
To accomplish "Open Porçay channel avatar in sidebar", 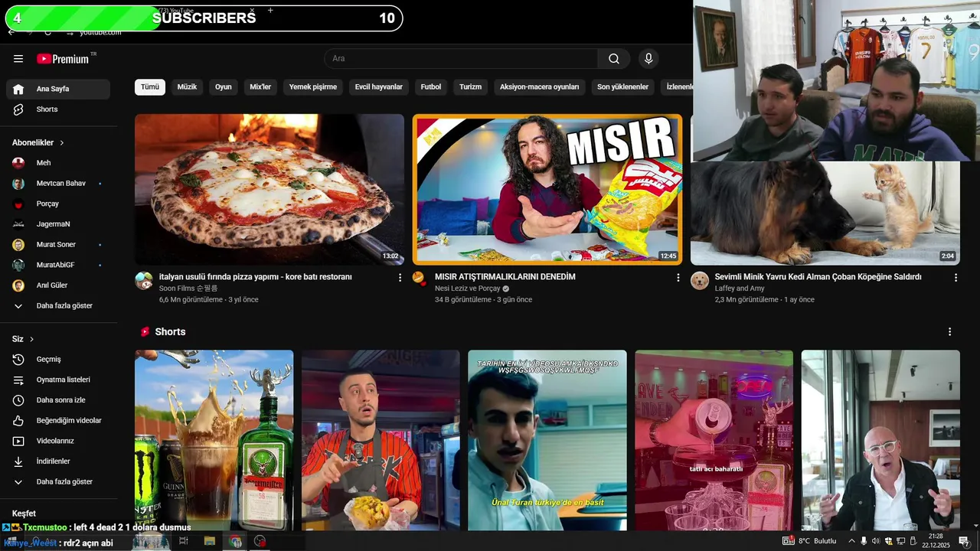I will click(x=18, y=204).
